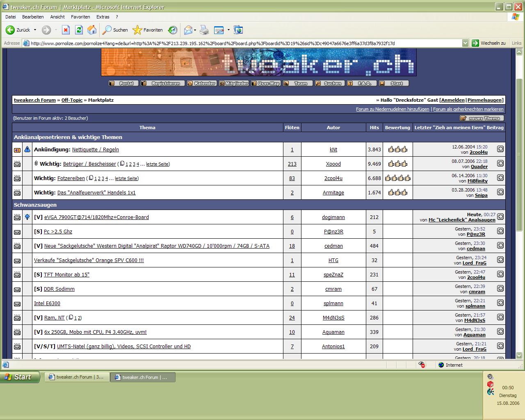Click last-post arrow icon in Nettiquette row
Viewport: 525px width, 420px height.
tap(500, 149)
